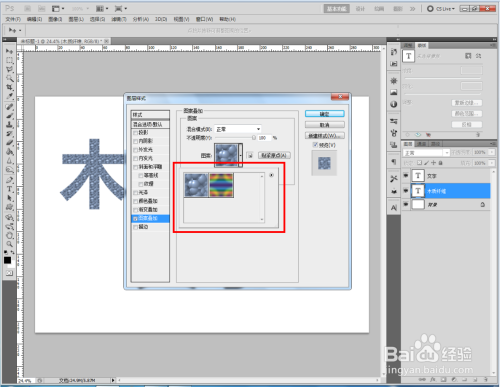Image resolution: width=500 pixels, height=387 pixels.
Task: Open the Layers panel blend mode dropdown
Action: click(427, 153)
